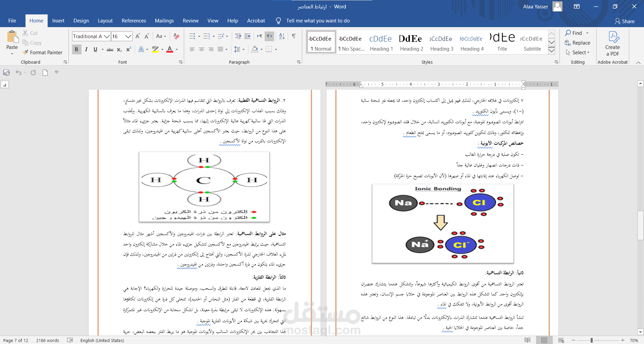Shrink font size with smaller A icon
644x344 pixels.
(x=147, y=37)
